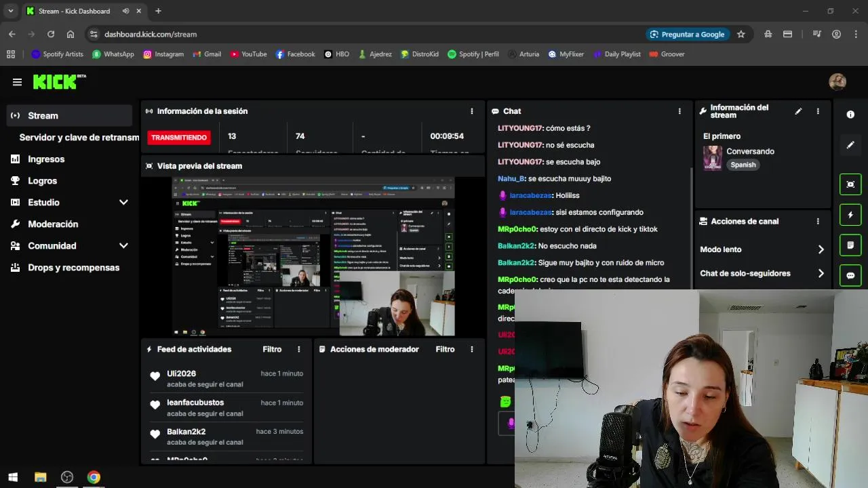Click the heart icon next to leanfacubustos
Viewport: 868px width, 488px height.
point(155,405)
